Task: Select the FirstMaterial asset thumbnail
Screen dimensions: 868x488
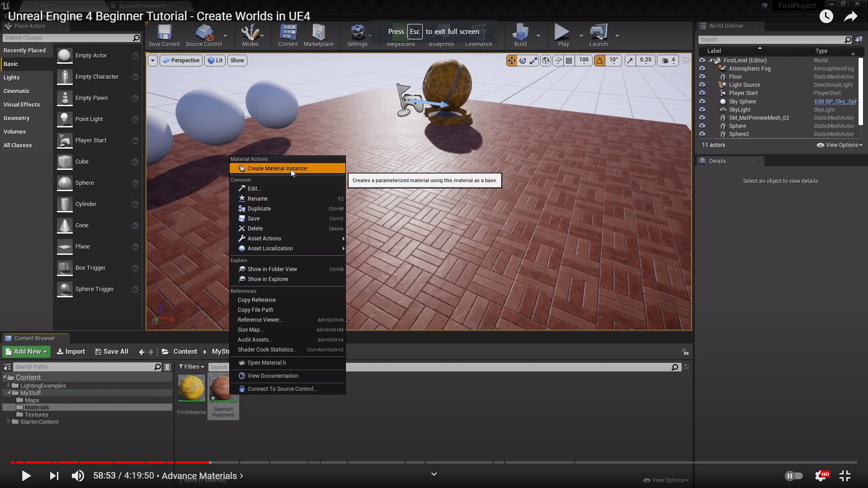Action: (x=191, y=388)
